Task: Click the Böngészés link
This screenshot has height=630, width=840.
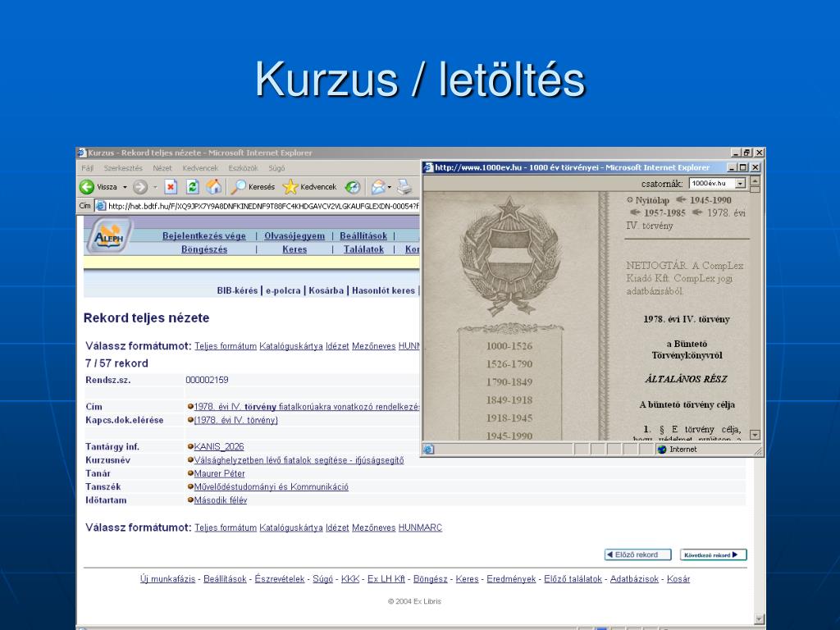Action: [x=204, y=249]
